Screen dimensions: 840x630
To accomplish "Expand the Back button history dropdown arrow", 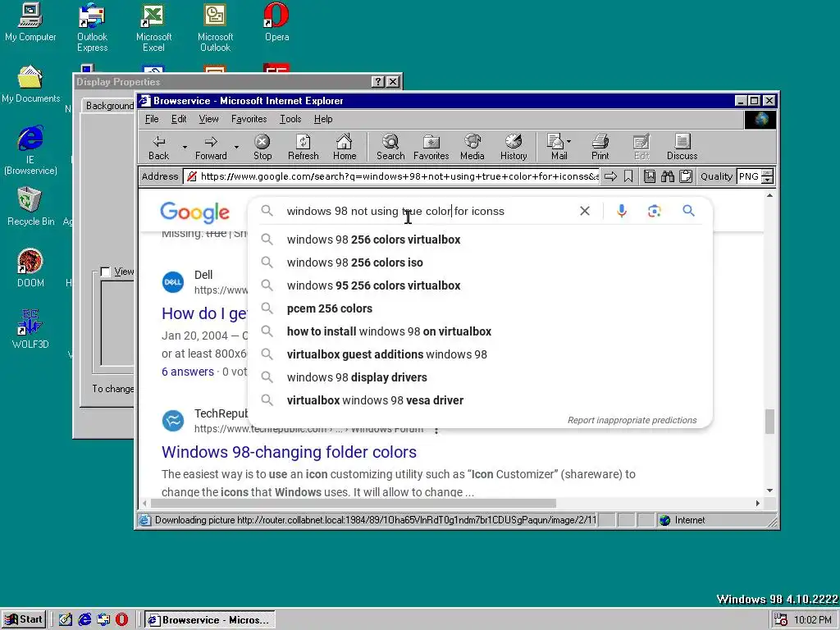I will pyautogui.click(x=185, y=147).
